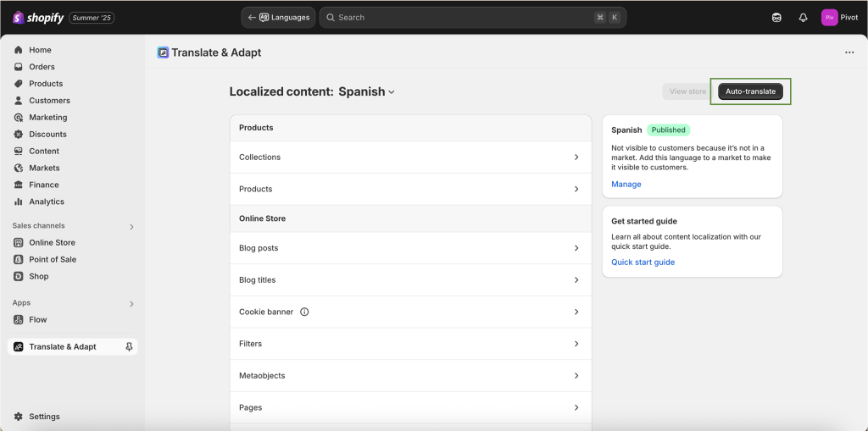The width and height of the screenshot is (868, 431).
Task: Click the Shopify logo in top bar
Action: pyautogui.click(x=38, y=18)
